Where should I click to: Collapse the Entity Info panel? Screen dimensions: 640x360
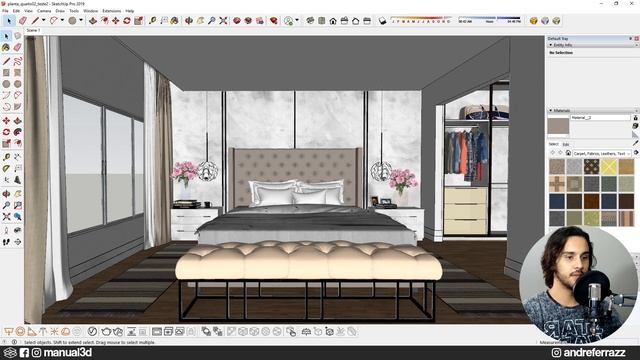(x=551, y=45)
